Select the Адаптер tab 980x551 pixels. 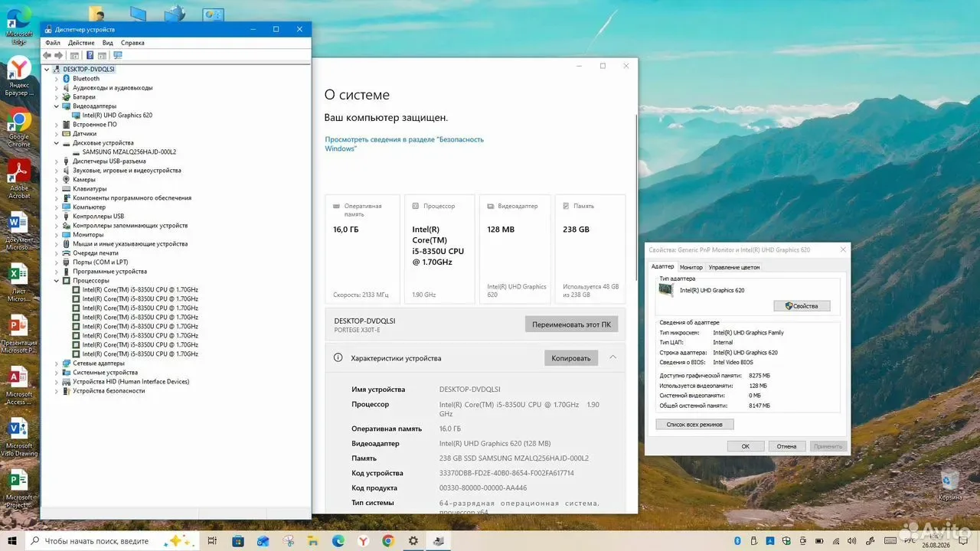point(662,266)
